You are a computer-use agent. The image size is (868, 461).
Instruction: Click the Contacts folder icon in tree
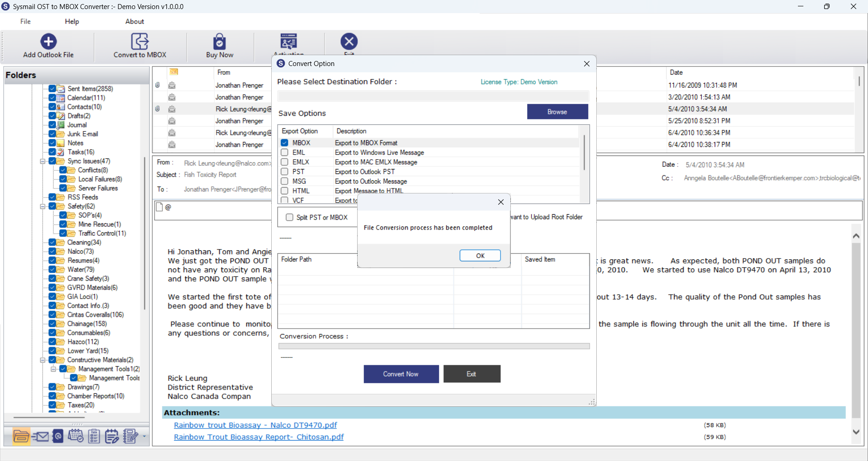tap(61, 107)
